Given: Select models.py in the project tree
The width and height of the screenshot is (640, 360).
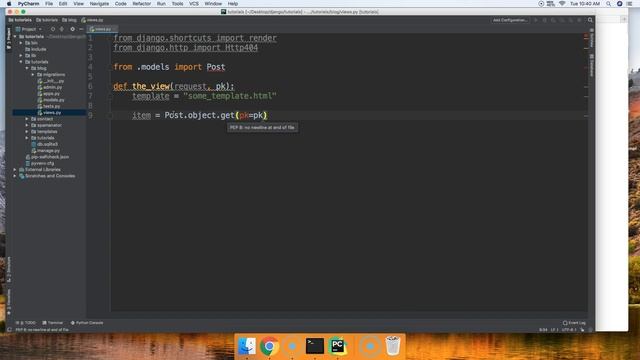Looking at the screenshot, I should [x=53, y=100].
